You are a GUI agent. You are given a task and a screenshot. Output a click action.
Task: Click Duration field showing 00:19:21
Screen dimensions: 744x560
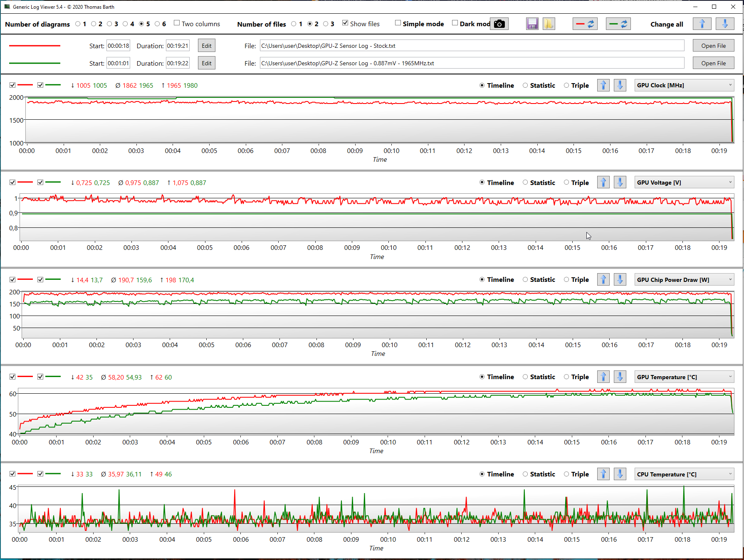click(x=178, y=46)
